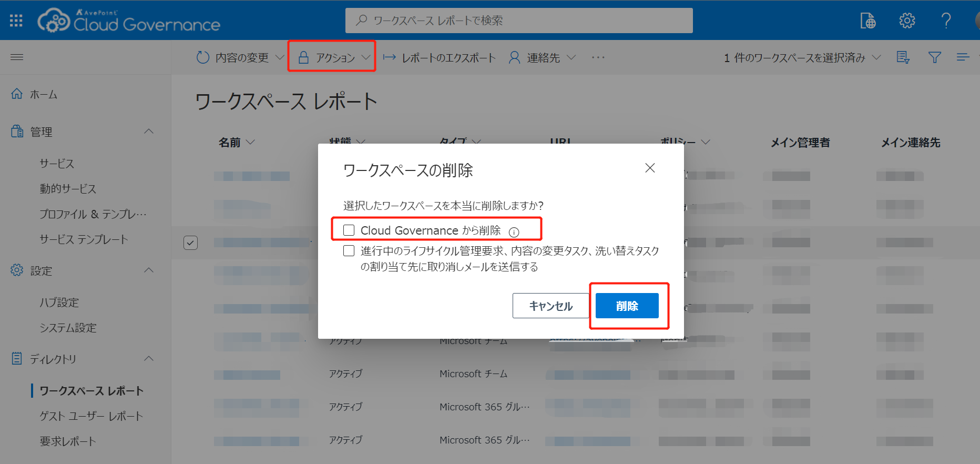Viewport: 980px width, 464px height.
Task: Click the info icon beside Cloud Governance から削除
Action: [x=514, y=232]
